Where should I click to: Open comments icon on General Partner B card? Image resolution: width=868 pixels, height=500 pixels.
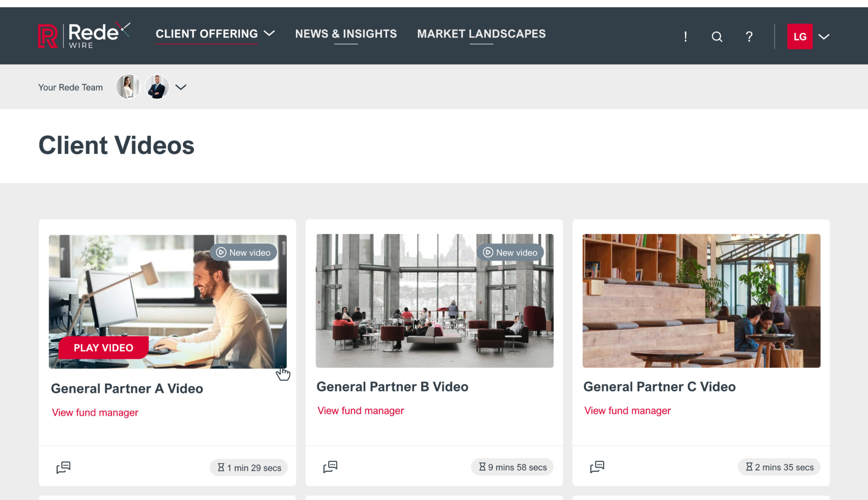click(x=330, y=466)
